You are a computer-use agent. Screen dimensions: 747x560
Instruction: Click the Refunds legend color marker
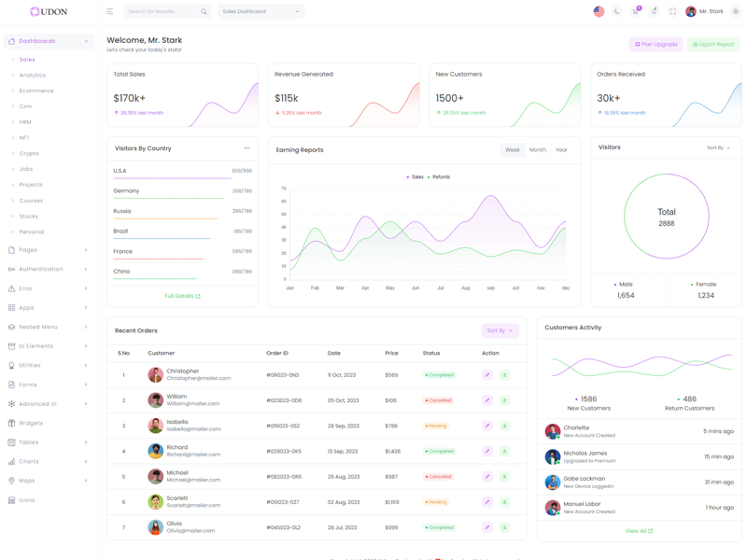click(429, 176)
